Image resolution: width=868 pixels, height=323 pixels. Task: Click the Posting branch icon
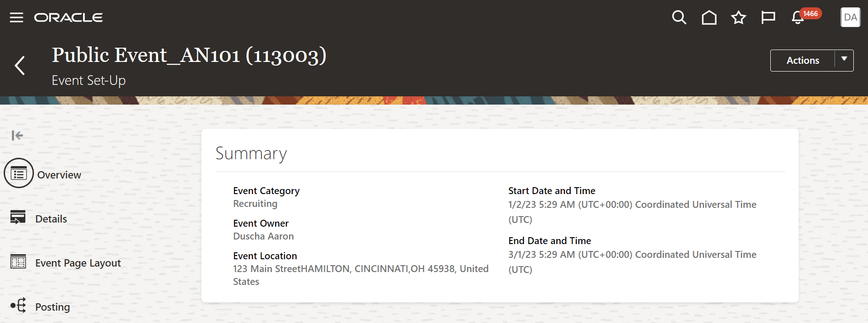18,305
